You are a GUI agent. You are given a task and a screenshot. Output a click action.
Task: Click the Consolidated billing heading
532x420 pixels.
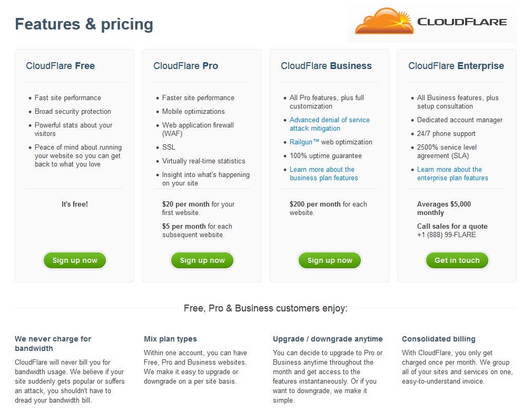click(x=439, y=339)
